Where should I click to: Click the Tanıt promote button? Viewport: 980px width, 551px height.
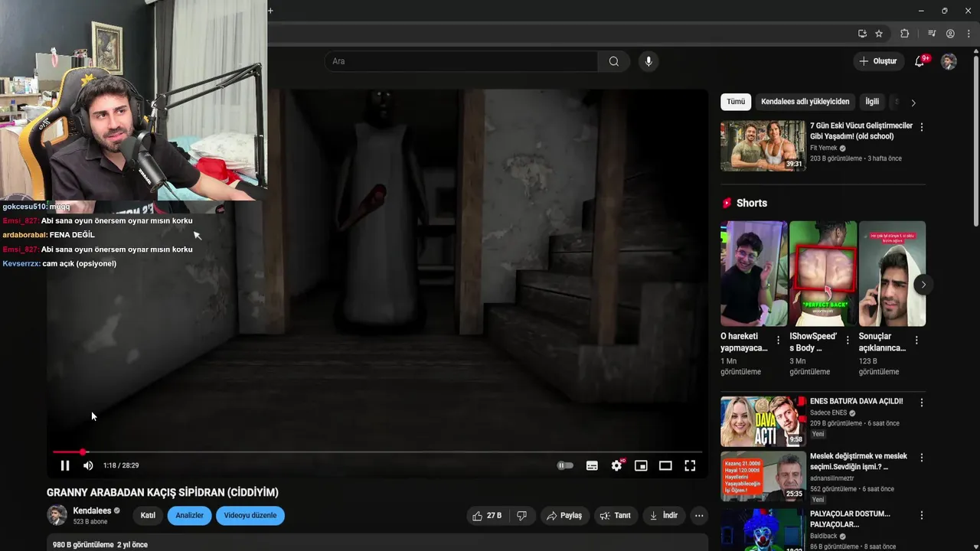[616, 516]
